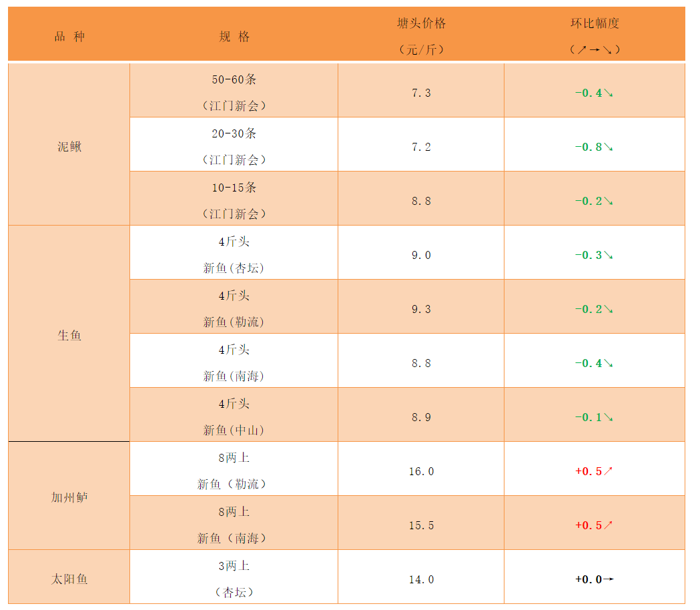Click the 20-30条 spec cell
The width and height of the screenshot is (700, 610).
pyautogui.click(x=234, y=146)
